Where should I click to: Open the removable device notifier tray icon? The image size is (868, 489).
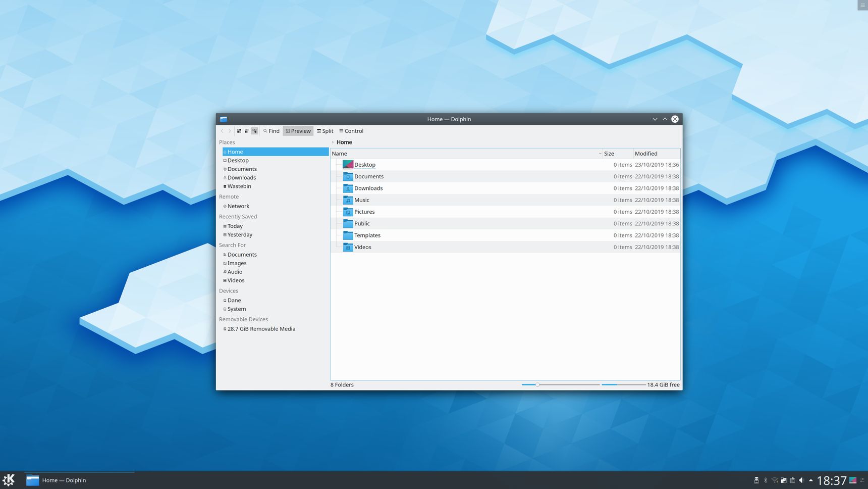(756, 480)
